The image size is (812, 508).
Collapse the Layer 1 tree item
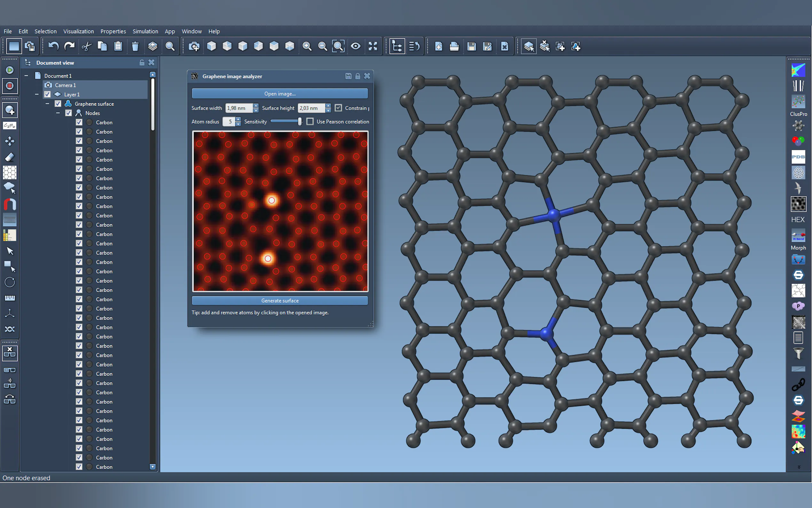(x=36, y=94)
